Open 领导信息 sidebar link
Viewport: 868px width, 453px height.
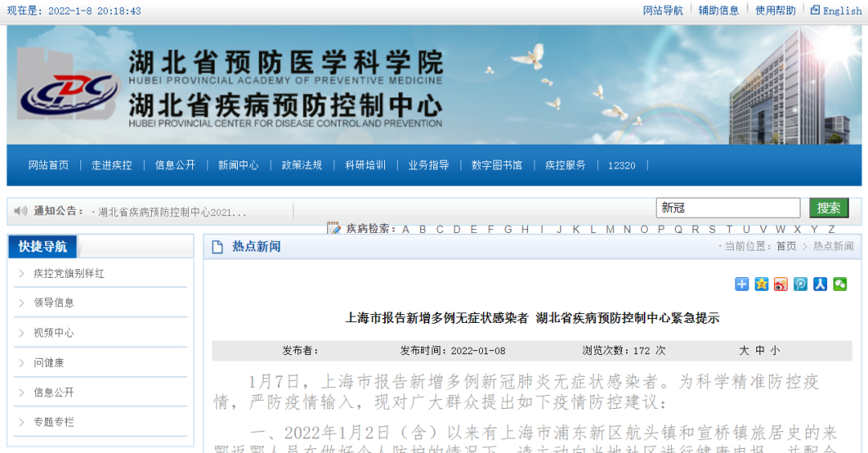54,303
